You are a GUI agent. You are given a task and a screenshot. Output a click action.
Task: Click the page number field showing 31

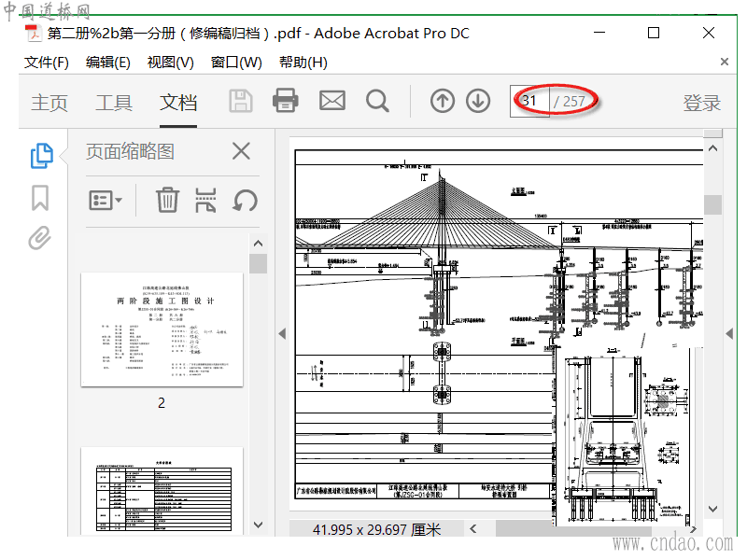(529, 101)
